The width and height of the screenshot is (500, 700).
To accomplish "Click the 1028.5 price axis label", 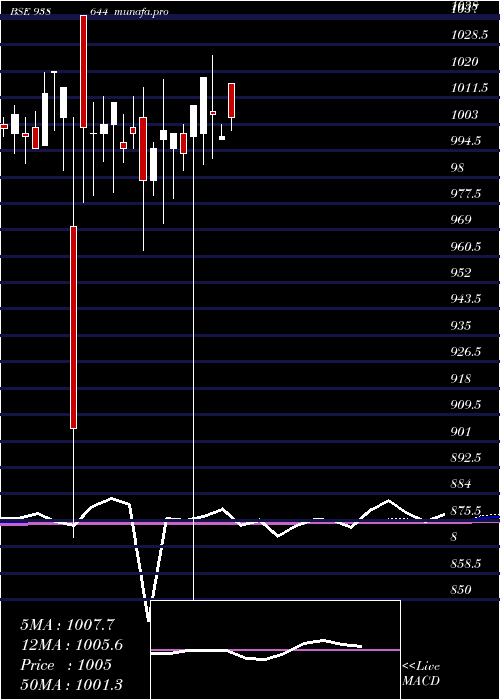I will pyautogui.click(x=469, y=35).
